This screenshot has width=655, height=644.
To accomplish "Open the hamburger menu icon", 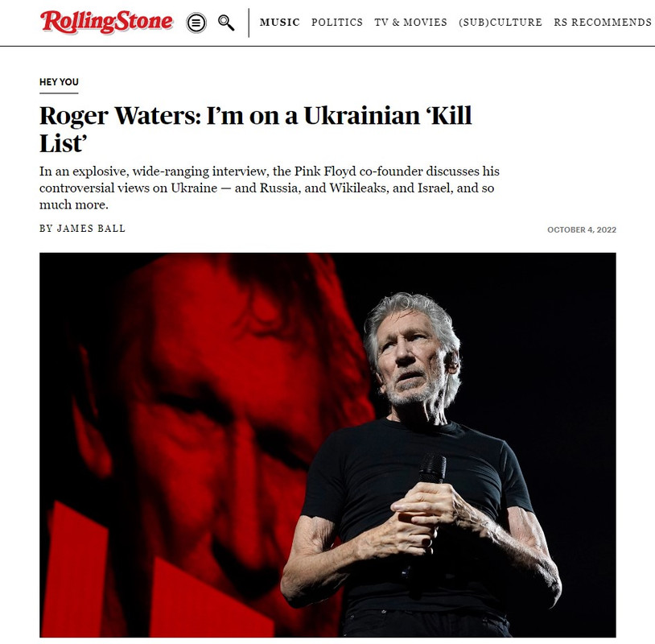I will 196,23.
